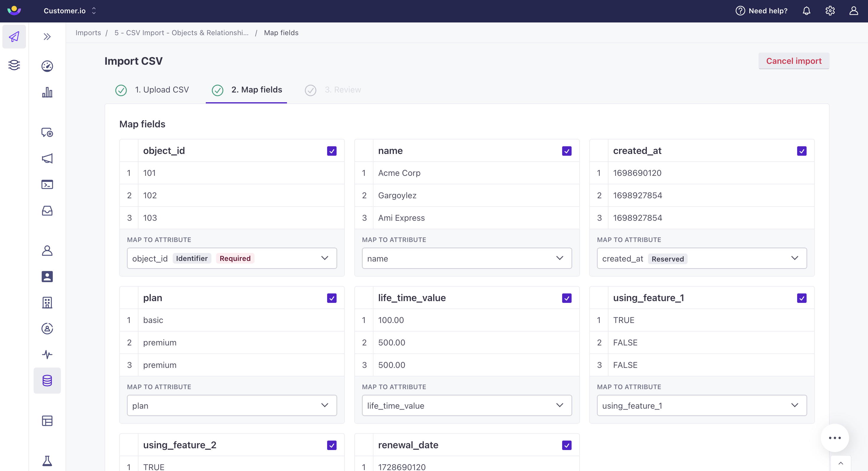Open the 5 - CSV Import breadcrumb link
Viewport: 868px width, 471px height.
181,33
